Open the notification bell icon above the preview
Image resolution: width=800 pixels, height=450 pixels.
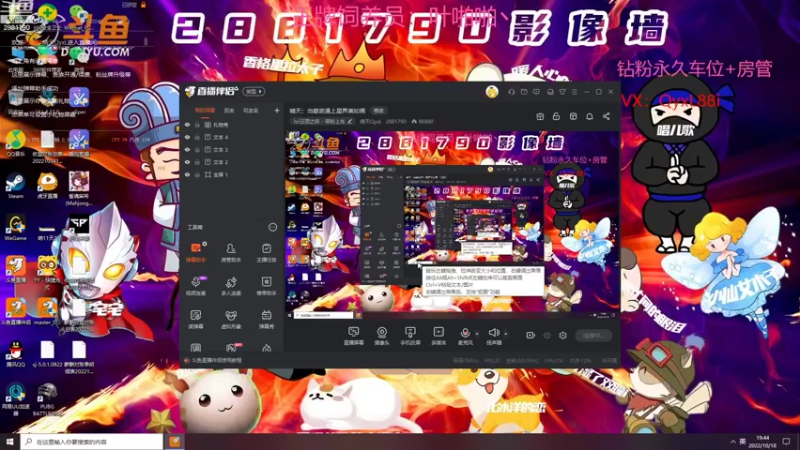click(x=589, y=116)
